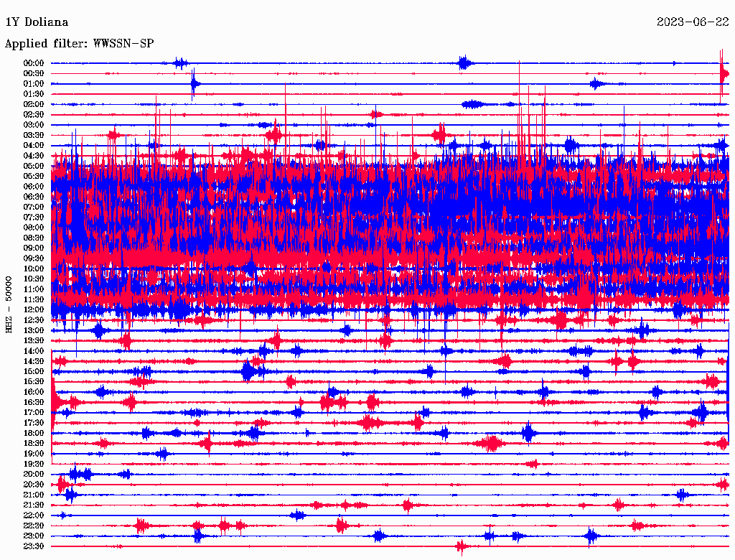Select the 23:30 time label
The width and height of the screenshot is (735, 560).
pos(34,546)
